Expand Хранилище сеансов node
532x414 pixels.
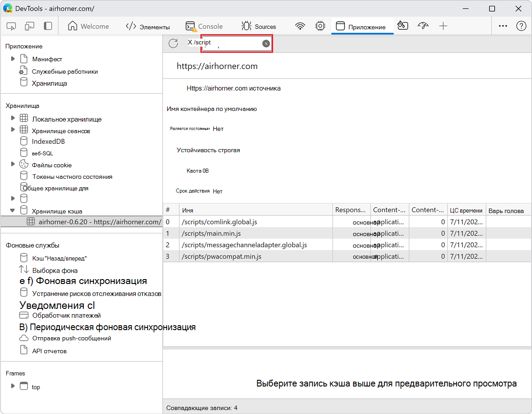point(12,130)
